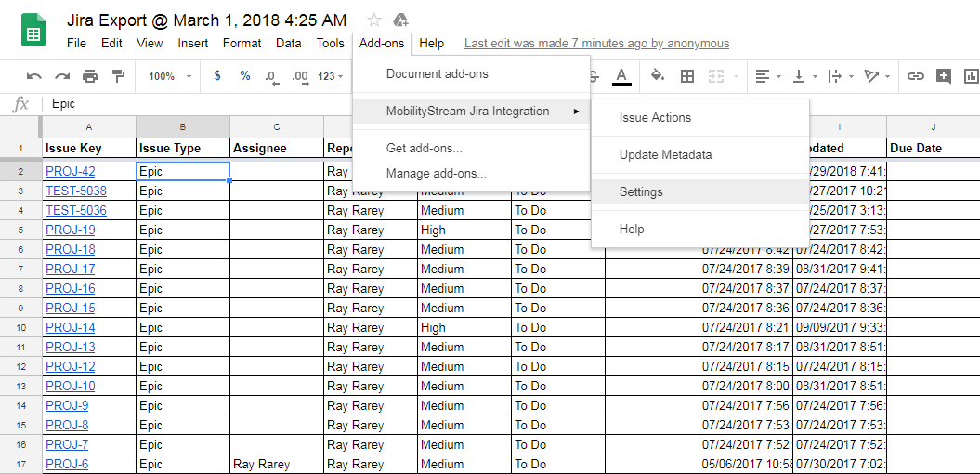The image size is (980, 474).
Task: Select Update Metadata menu entry
Action: (665, 155)
